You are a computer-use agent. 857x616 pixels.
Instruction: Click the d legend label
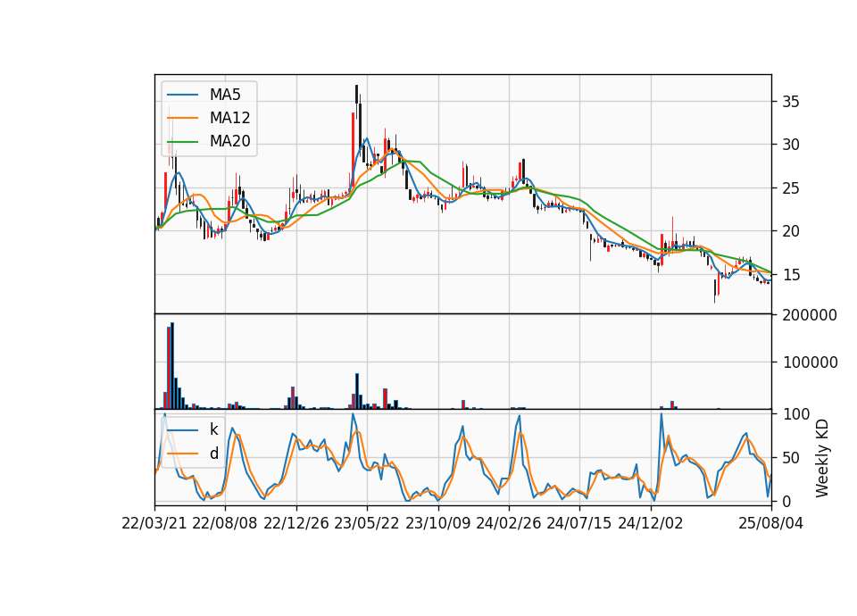[x=213, y=454]
